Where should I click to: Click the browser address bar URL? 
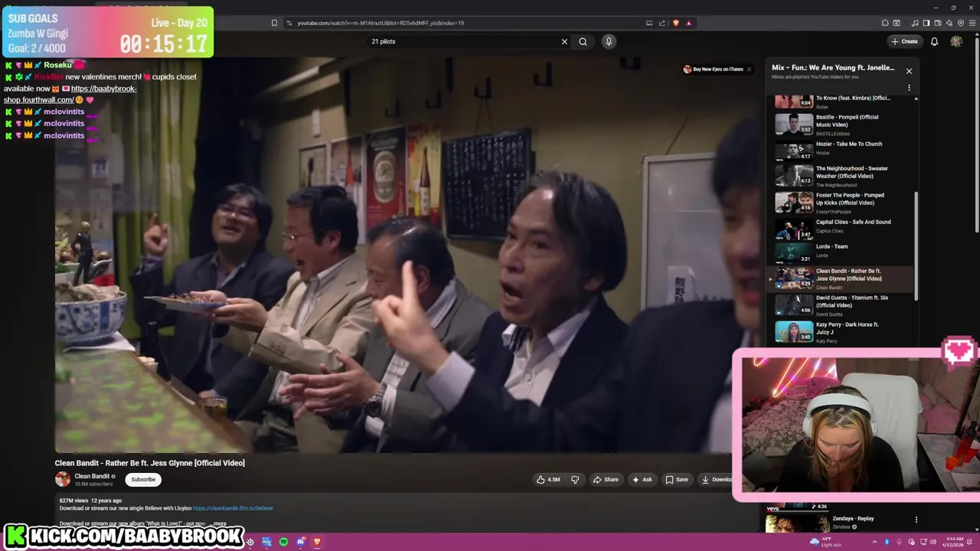[381, 23]
